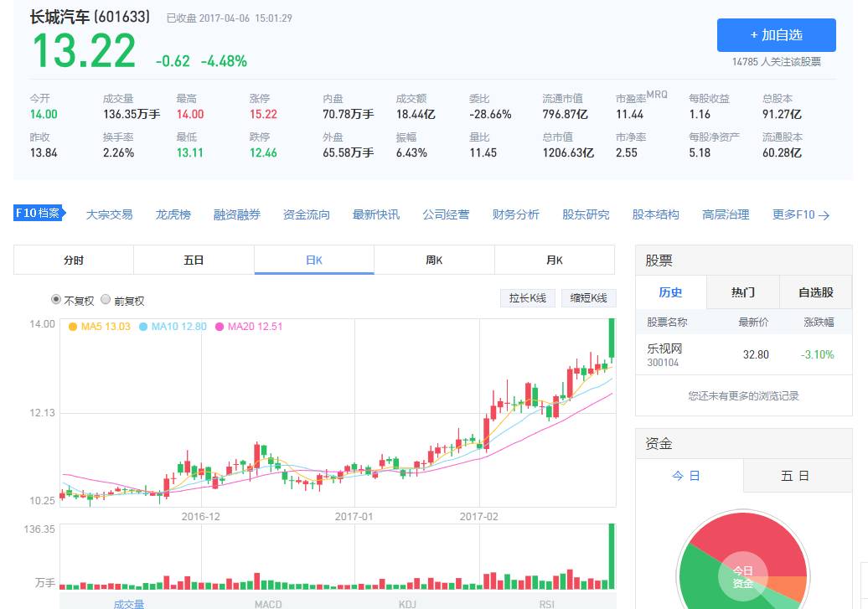Switch to 五日 chart tab
868x609 pixels.
pyautogui.click(x=194, y=260)
